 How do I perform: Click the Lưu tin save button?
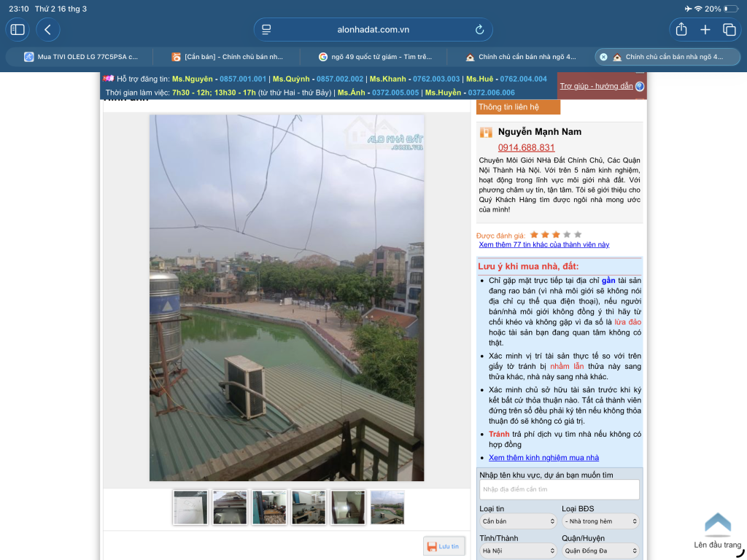tap(444, 546)
